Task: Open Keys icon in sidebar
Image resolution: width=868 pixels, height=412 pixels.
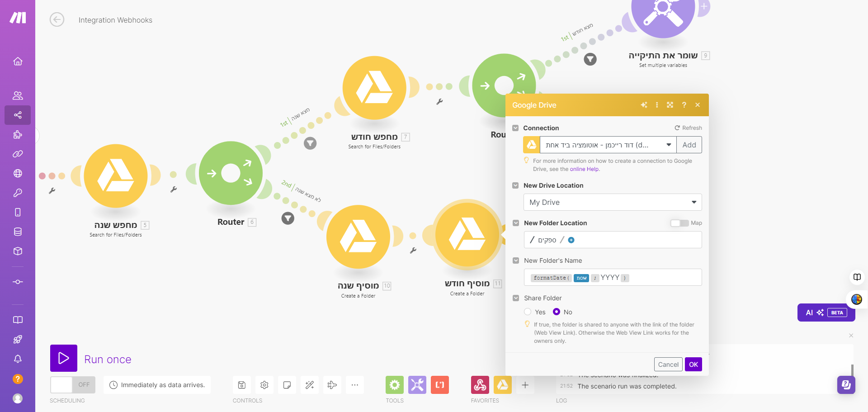Action: pyautogui.click(x=18, y=193)
